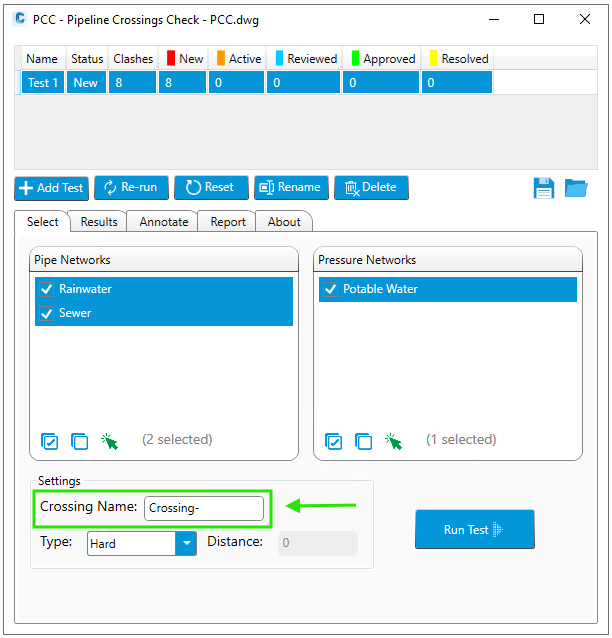
Task: Click the orange Active status color swatch
Action: tap(221, 58)
